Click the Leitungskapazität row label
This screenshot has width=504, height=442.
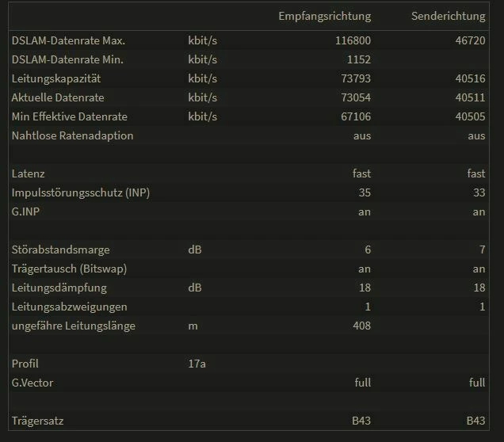(55, 78)
